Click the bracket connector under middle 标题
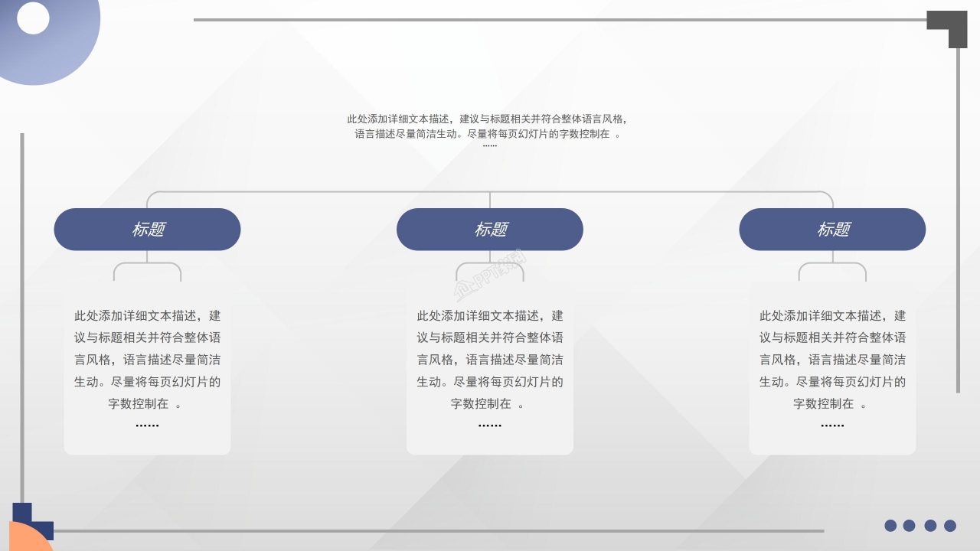 pos(490,268)
